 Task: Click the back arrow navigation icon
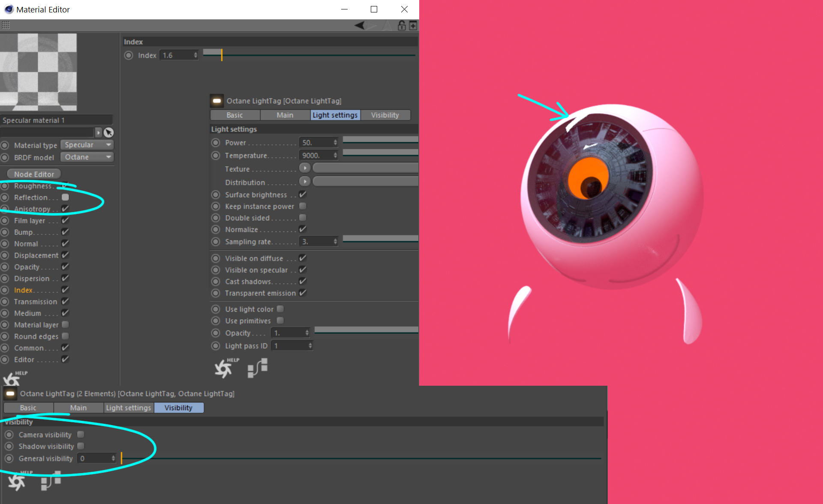coord(360,26)
